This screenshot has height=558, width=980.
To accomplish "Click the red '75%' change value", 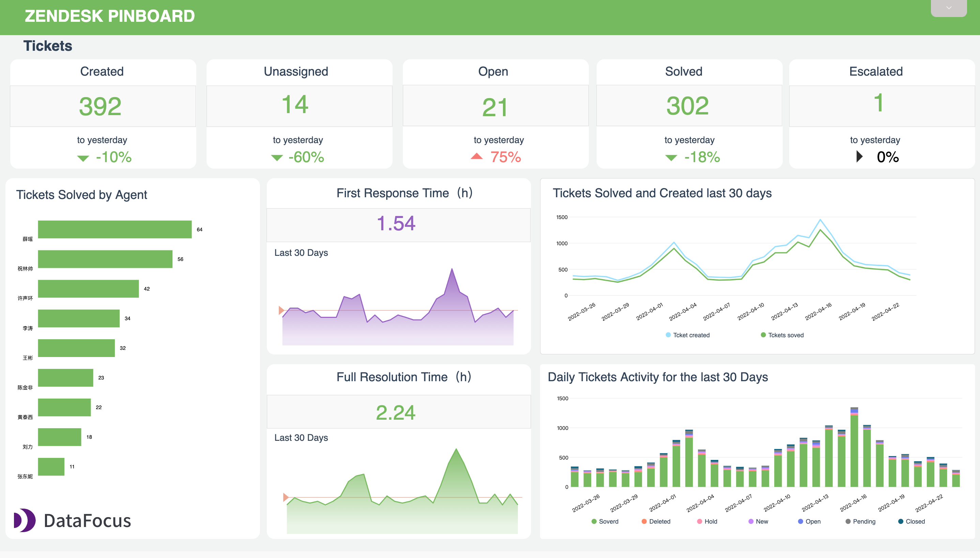I will (x=506, y=157).
